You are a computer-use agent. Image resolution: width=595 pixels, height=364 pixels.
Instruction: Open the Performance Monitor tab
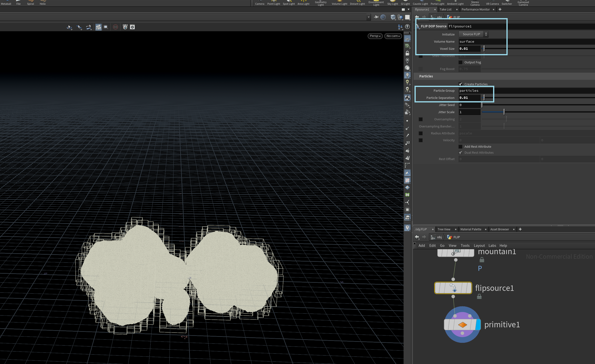(x=475, y=10)
